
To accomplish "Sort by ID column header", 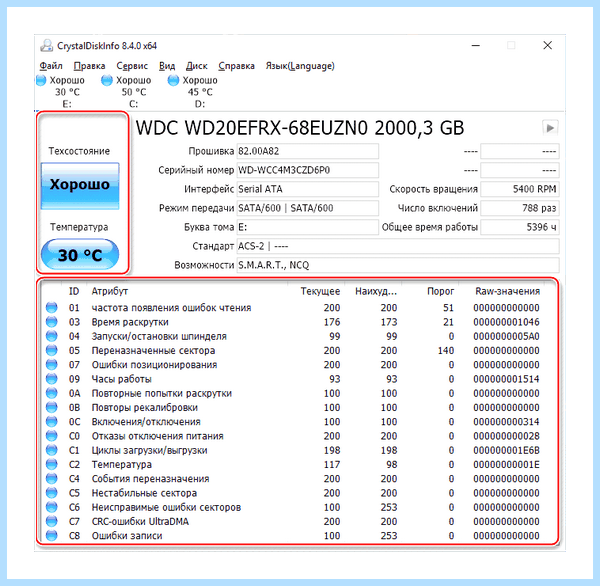I will click(74, 291).
